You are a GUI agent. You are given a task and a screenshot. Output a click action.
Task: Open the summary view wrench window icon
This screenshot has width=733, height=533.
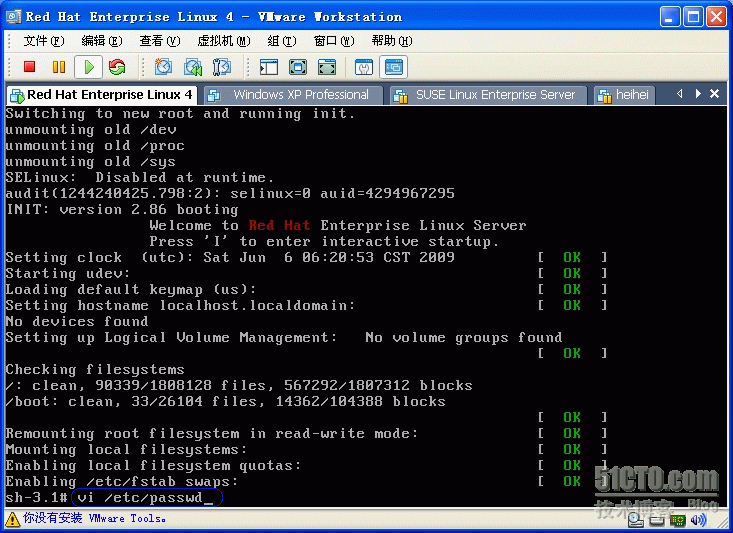pyautogui.click(x=364, y=67)
